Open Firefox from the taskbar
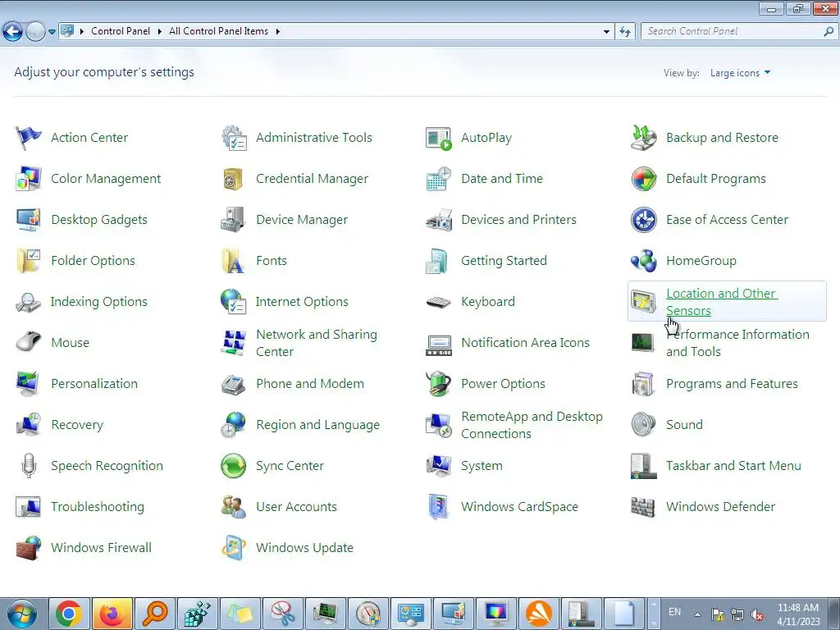840x630 pixels. [x=112, y=614]
